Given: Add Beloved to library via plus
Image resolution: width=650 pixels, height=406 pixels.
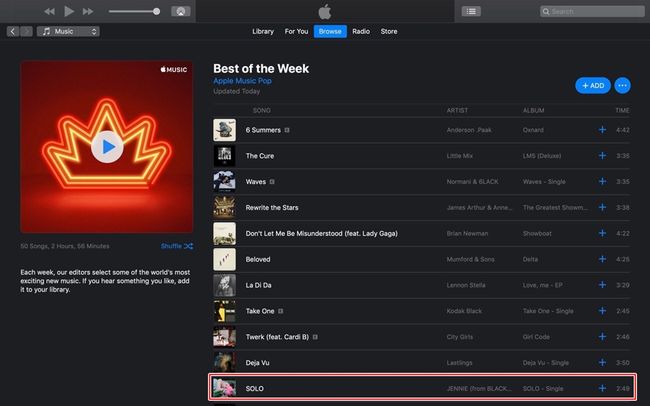Looking at the screenshot, I should [x=602, y=259].
